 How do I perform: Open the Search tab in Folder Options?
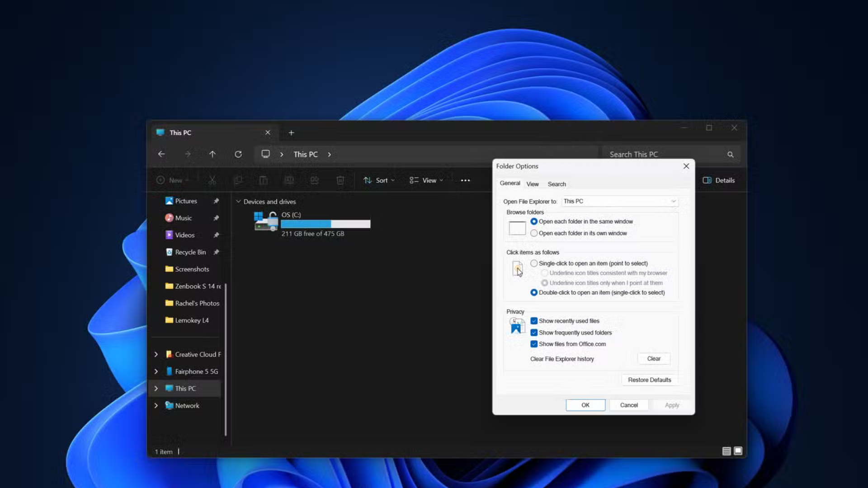557,184
